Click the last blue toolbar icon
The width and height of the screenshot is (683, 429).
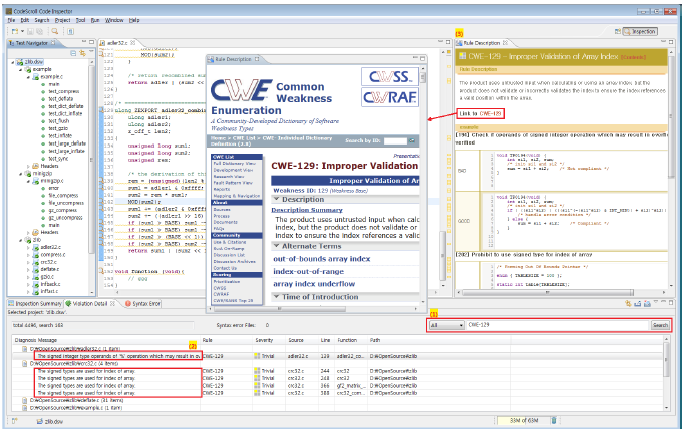point(70,31)
